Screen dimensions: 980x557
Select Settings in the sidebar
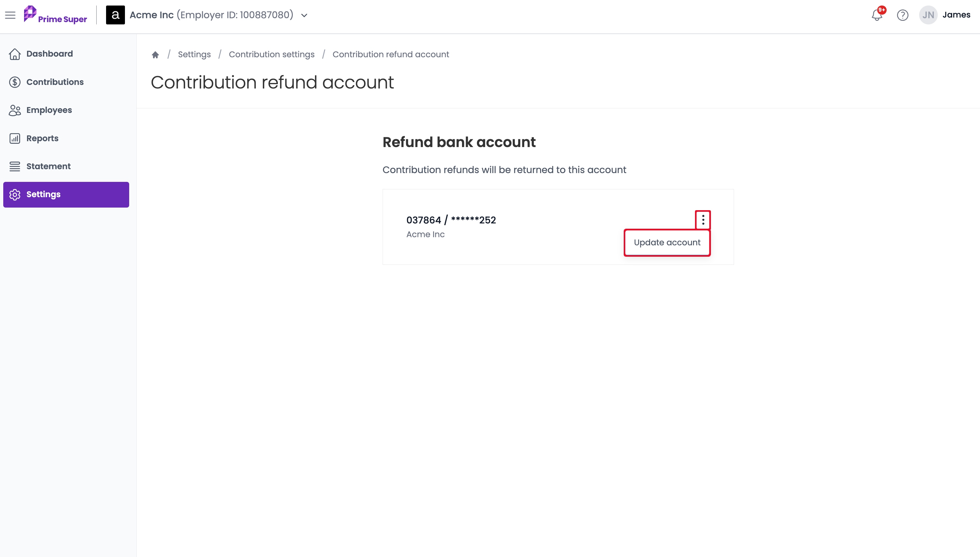[x=66, y=194]
